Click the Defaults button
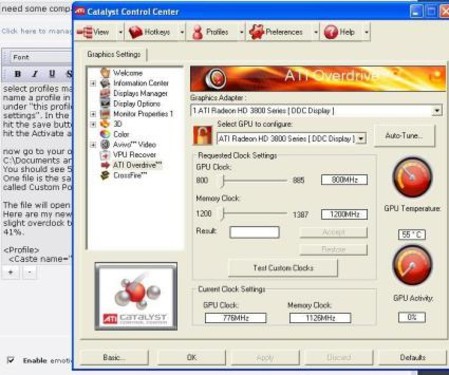Image resolution: width=449 pixels, height=375 pixels. [413, 357]
